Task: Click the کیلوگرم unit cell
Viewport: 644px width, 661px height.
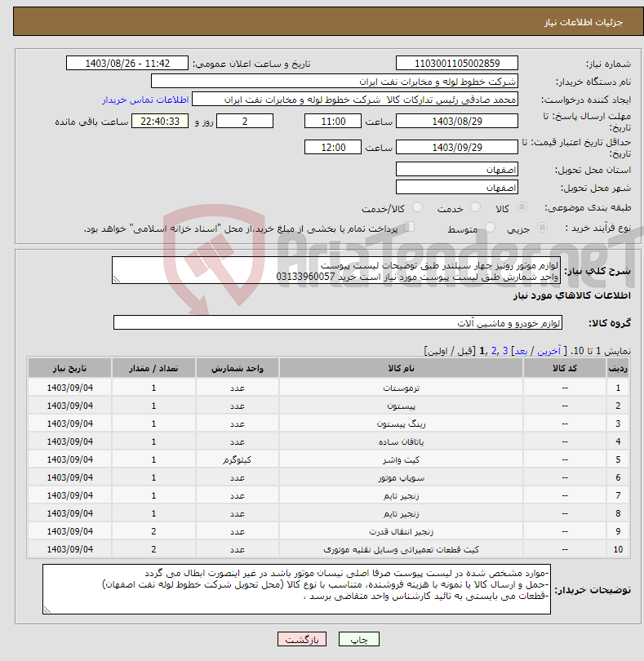Action: coord(237,459)
